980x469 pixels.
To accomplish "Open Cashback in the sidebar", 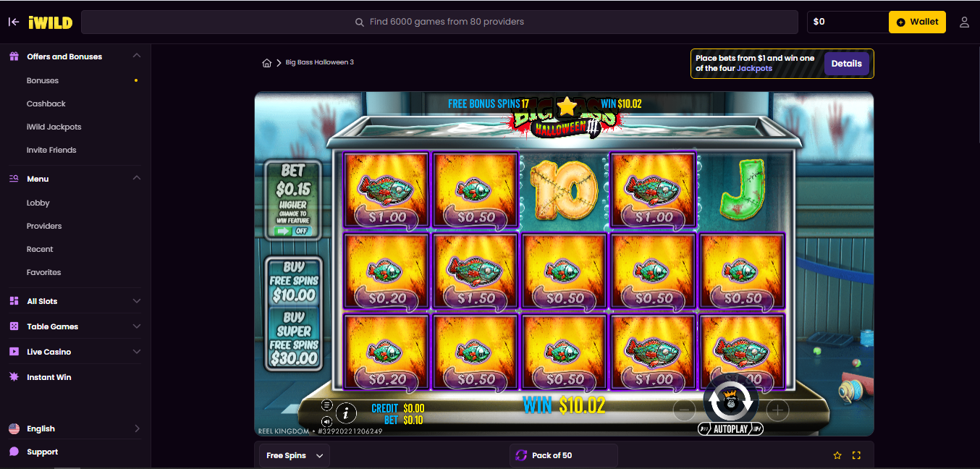I will [46, 103].
